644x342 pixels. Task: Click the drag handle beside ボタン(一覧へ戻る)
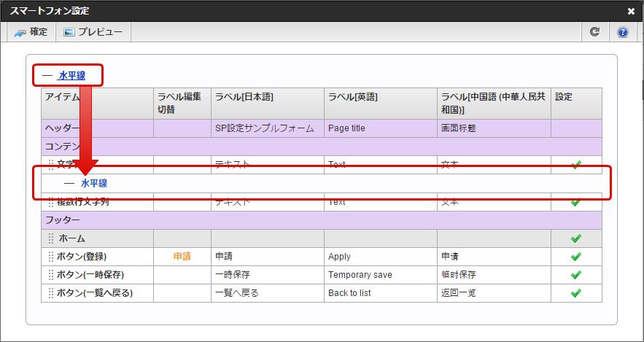[51, 293]
